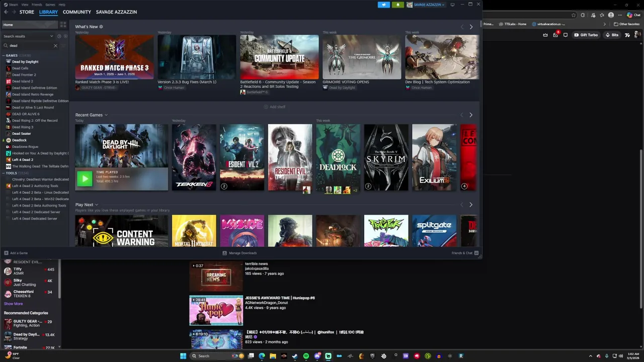Open Windows Start menu

[x=183, y=356]
